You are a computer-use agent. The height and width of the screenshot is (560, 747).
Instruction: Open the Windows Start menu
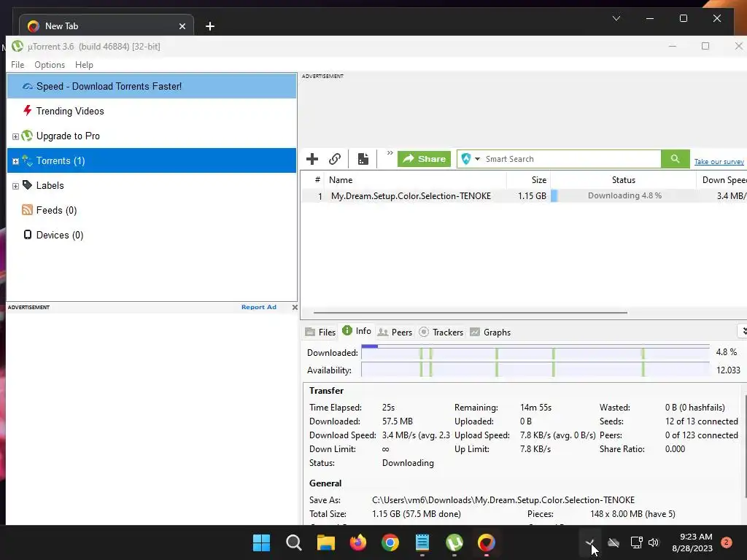[x=261, y=542]
